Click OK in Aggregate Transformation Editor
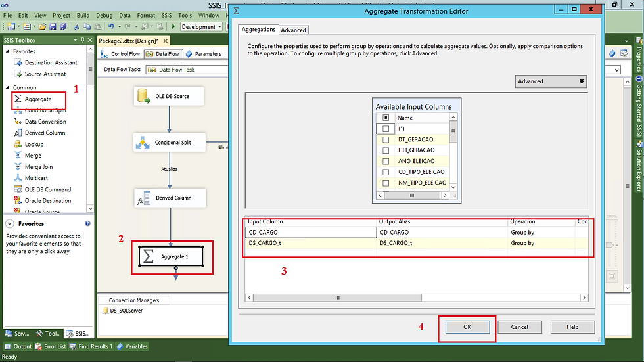The width and height of the screenshot is (644, 362). tap(467, 327)
